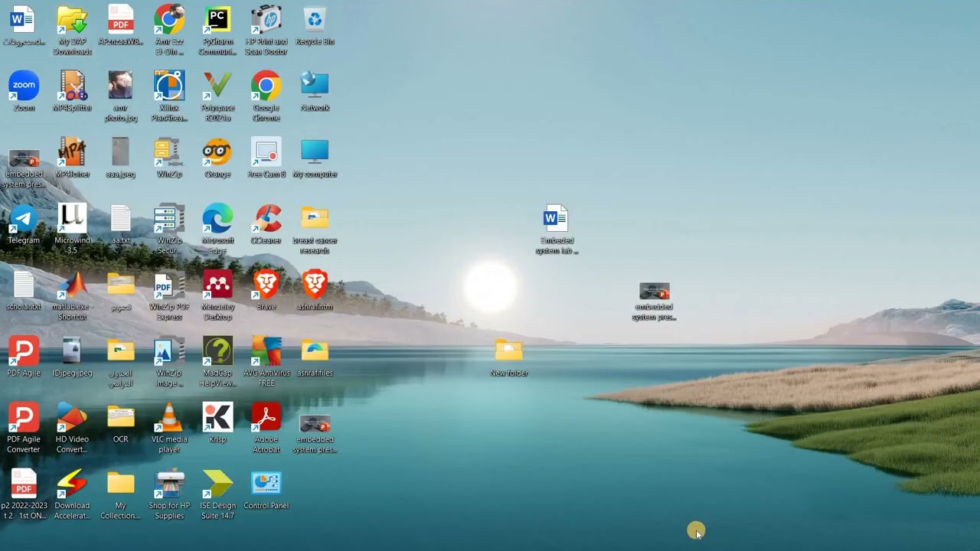Select the Microsoft Edge shortcut
Image resolution: width=980 pixels, height=551 pixels.
[217, 230]
